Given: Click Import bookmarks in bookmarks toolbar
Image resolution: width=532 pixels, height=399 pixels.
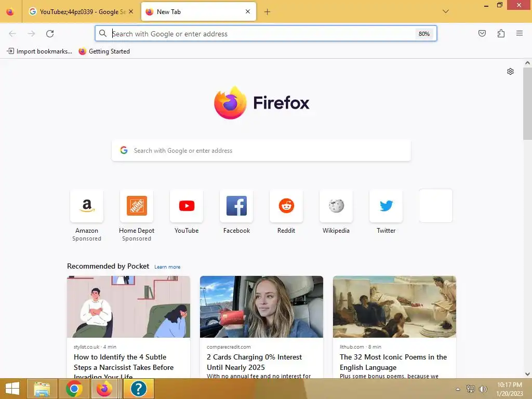Looking at the screenshot, I should tap(39, 51).
